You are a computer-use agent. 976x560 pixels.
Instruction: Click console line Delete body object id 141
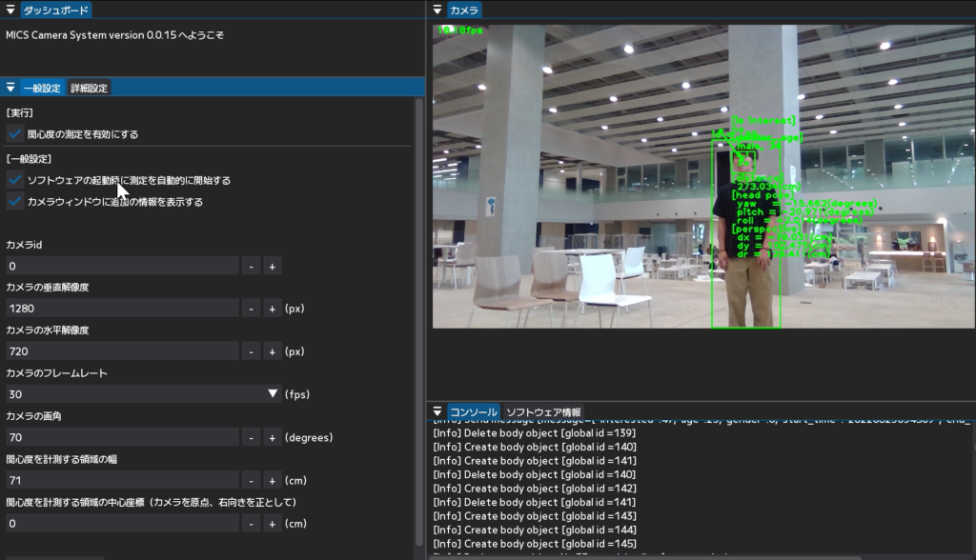click(x=534, y=502)
